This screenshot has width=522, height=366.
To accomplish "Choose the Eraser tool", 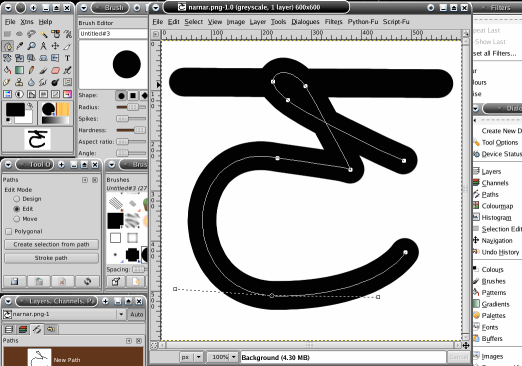I will tap(55, 70).
